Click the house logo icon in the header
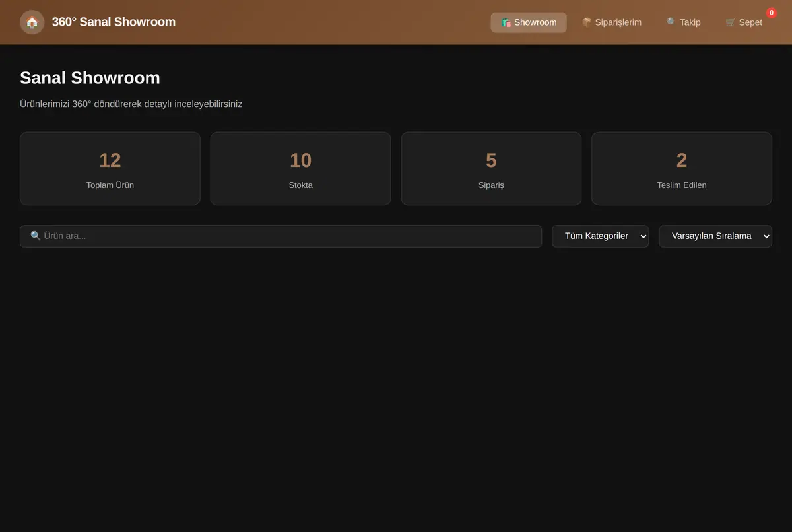792x532 pixels. coord(32,22)
